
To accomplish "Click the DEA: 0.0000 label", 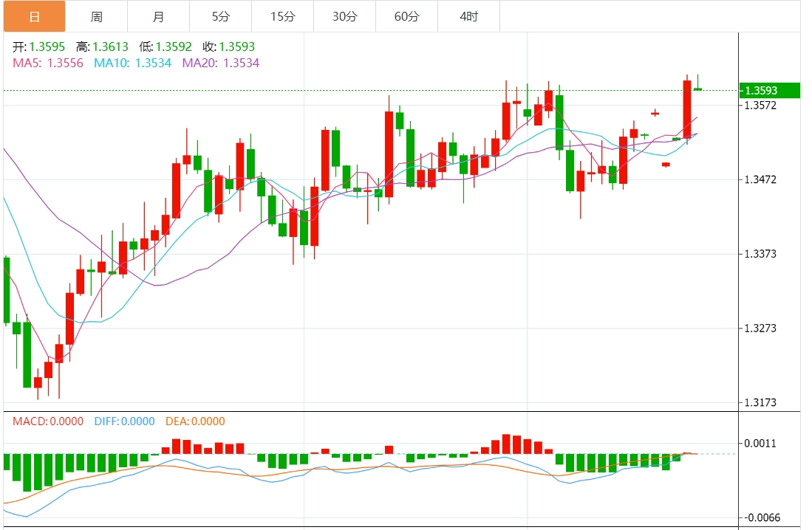I will click(x=195, y=421).
